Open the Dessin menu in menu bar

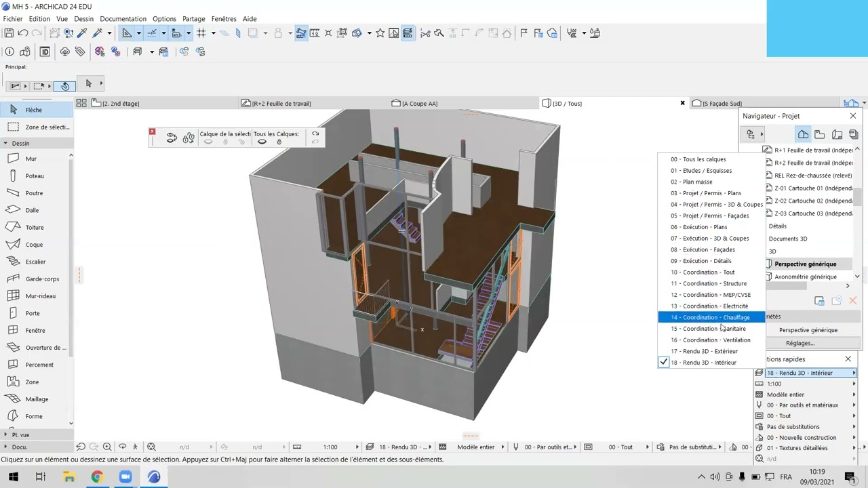point(84,19)
